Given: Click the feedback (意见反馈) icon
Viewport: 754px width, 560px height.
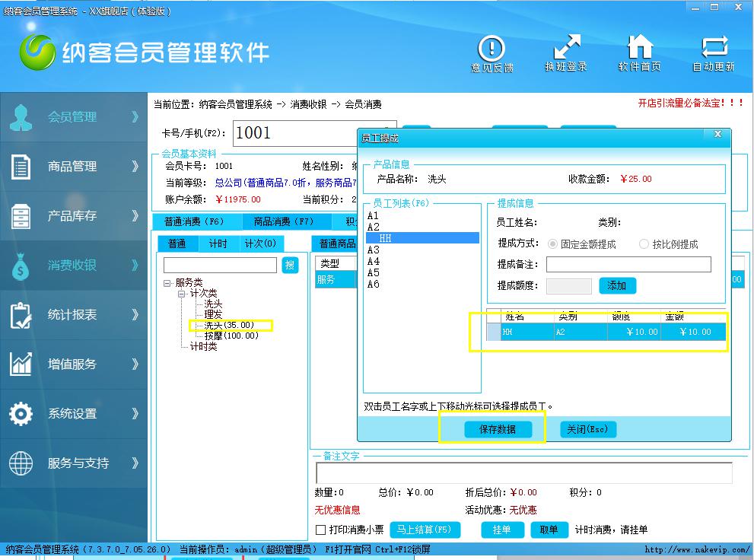Looking at the screenshot, I should [x=492, y=48].
